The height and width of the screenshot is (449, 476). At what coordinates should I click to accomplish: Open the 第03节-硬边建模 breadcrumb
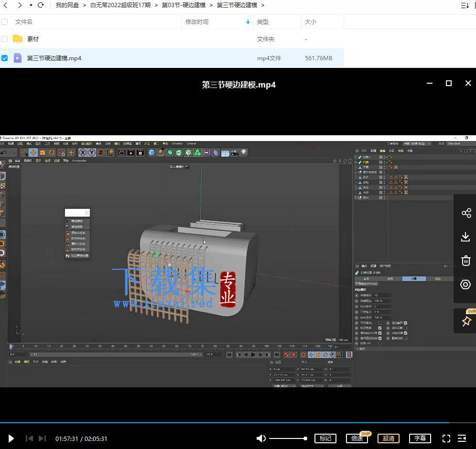click(184, 5)
